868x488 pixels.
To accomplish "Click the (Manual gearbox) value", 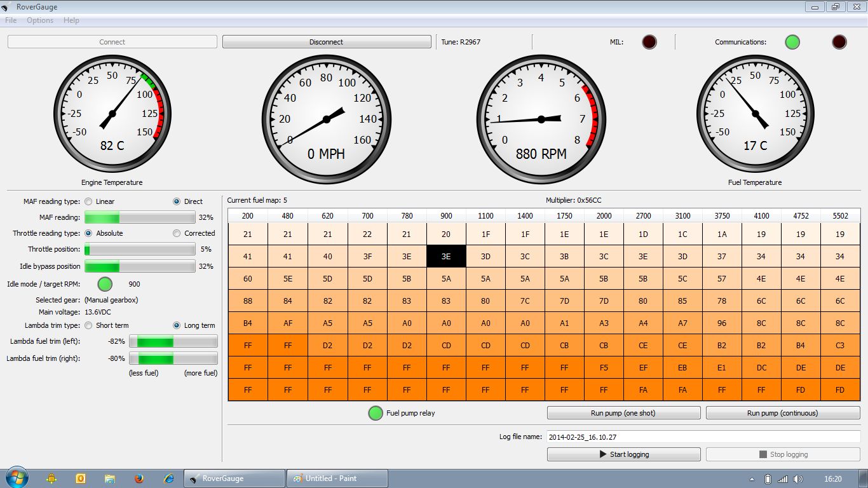I will coord(111,299).
